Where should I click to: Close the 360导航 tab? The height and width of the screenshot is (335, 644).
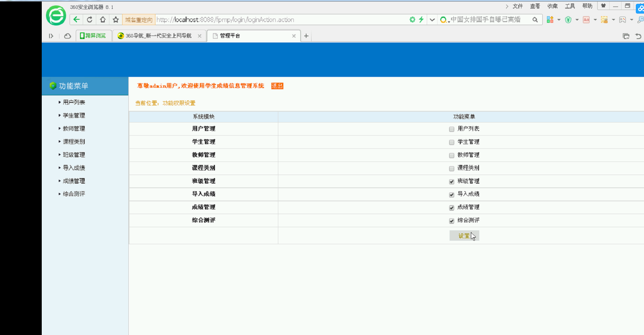coord(199,36)
